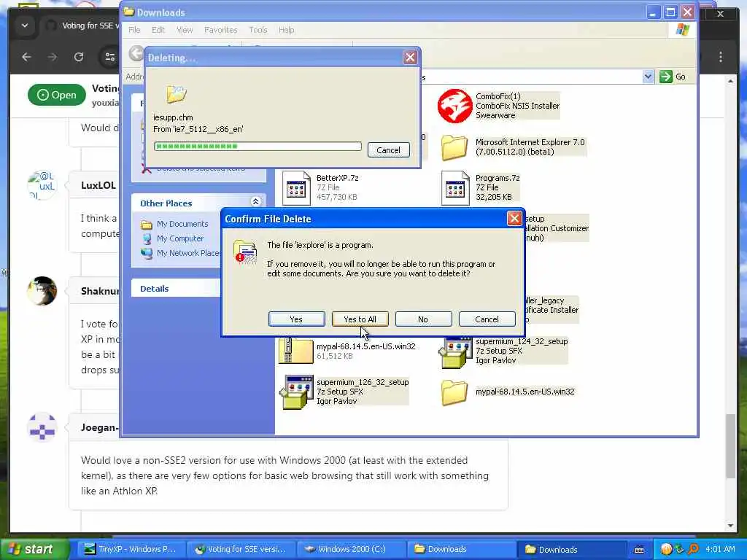Open browser tab search dropdown

pyautogui.click(x=24, y=26)
